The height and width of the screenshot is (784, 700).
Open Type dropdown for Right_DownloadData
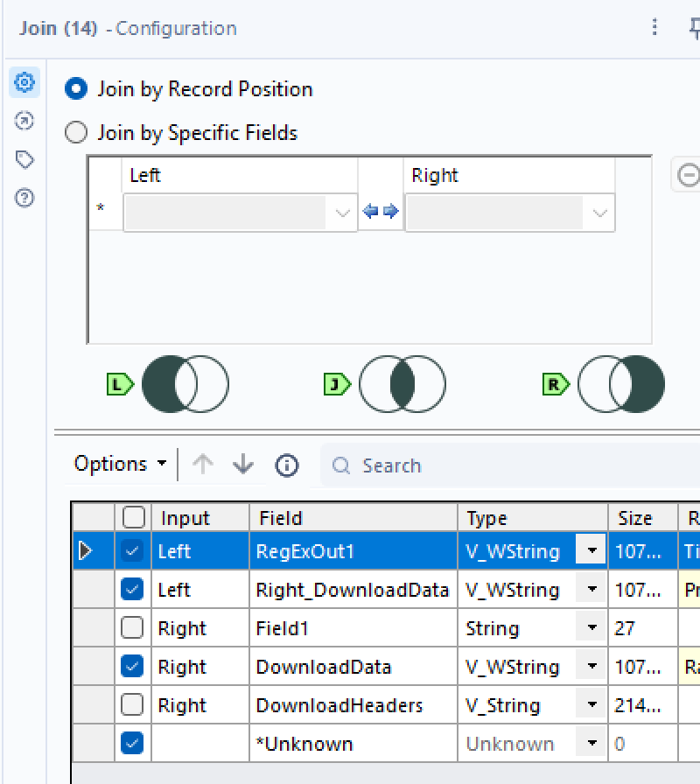click(x=591, y=590)
